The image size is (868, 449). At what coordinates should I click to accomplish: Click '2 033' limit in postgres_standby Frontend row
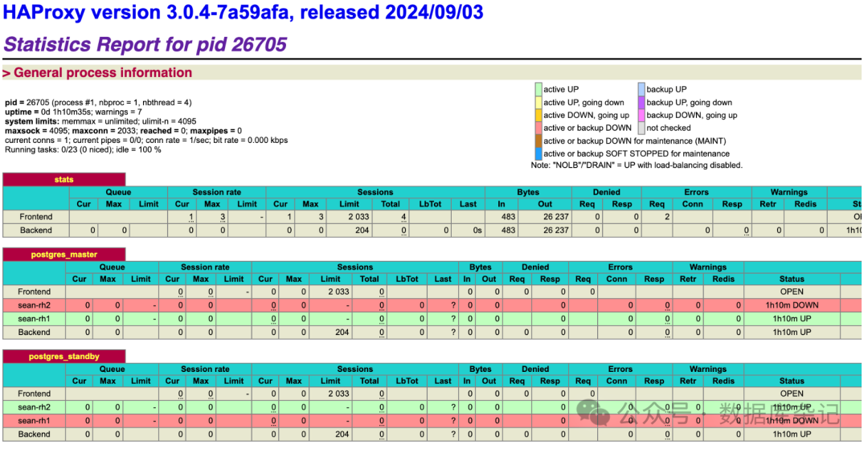click(x=339, y=394)
